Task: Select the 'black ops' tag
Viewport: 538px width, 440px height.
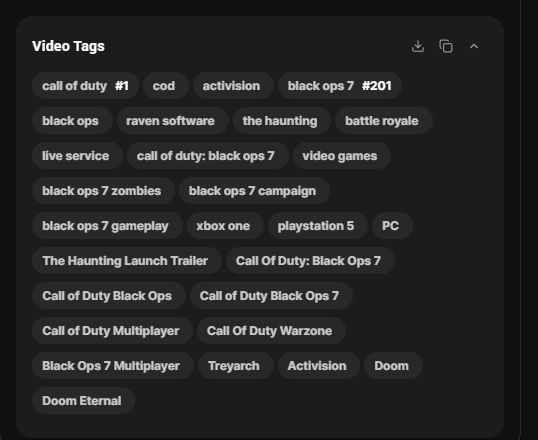Action: point(72,121)
